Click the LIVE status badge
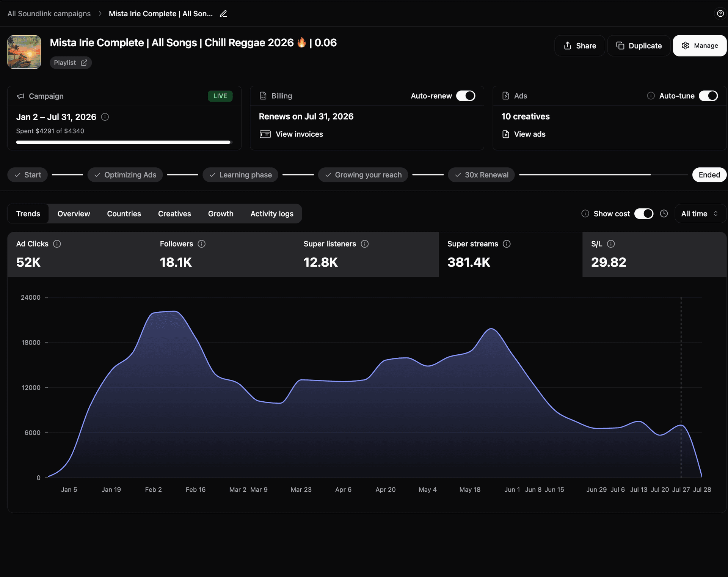The height and width of the screenshot is (577, 728). coord(220,96)
